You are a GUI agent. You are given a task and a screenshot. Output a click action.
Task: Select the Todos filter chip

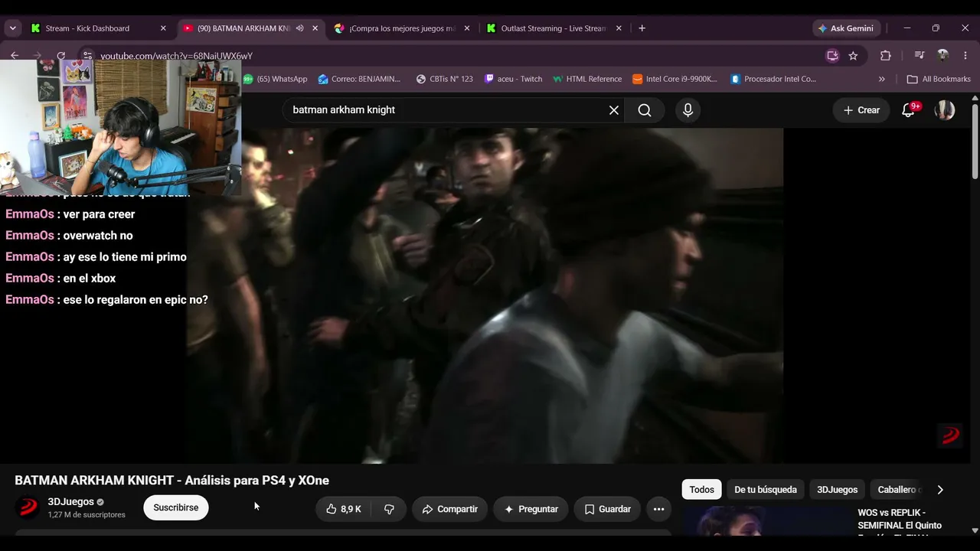click(701, 490)
